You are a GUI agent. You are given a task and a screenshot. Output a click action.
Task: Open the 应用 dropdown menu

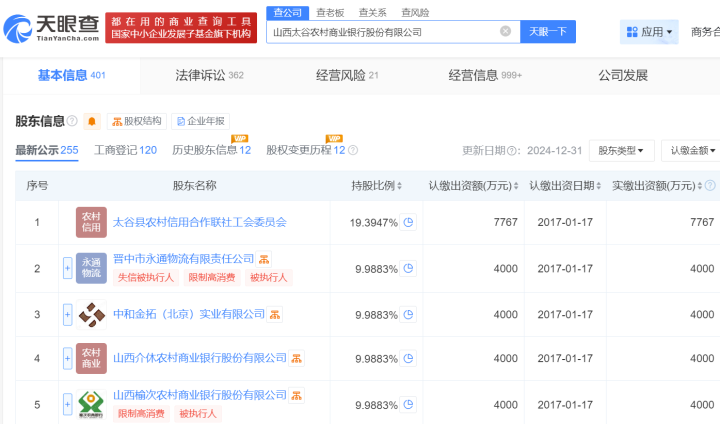[649, 32]
